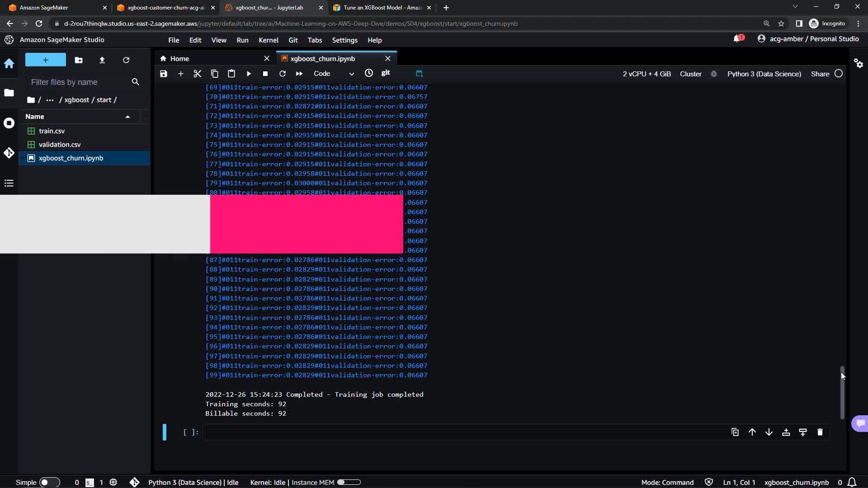This screenshot has width=868, height=488.
Task: Toggle the Instance MEM switch
Action: point(349,483)
